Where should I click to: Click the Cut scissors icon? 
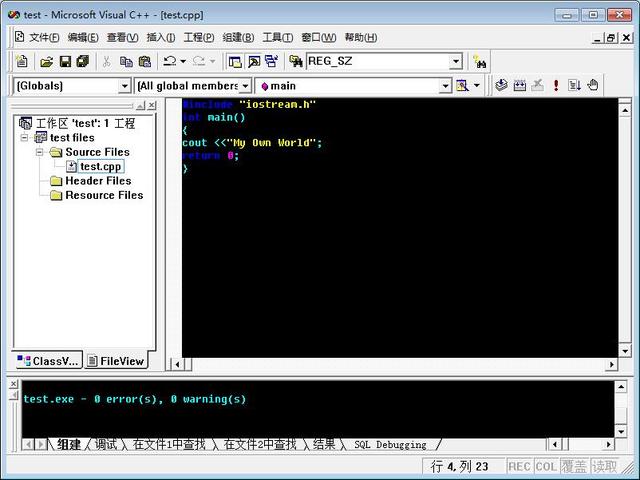(107, 62)
